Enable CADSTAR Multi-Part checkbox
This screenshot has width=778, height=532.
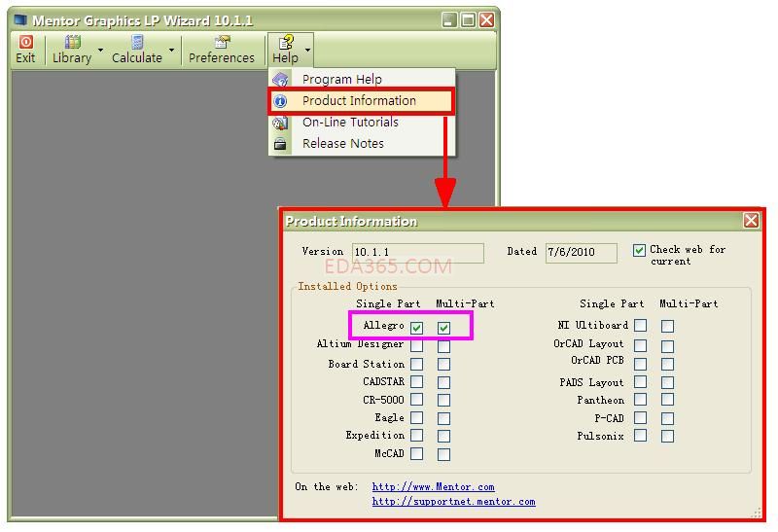444,382
